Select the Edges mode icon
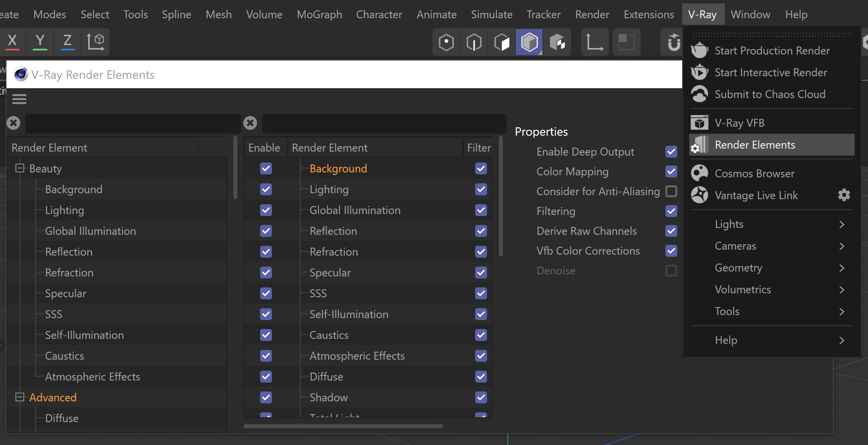 point(474,42)
